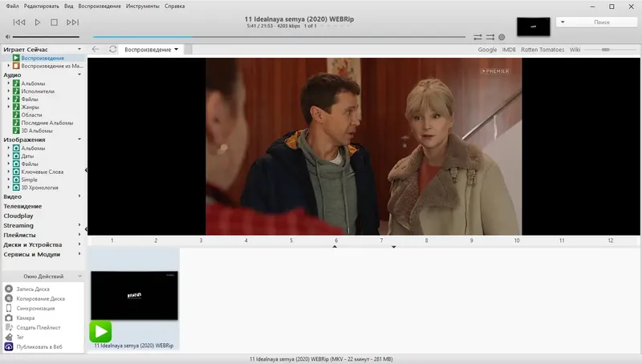
Task: Select the Воспроизведение tree item
Action: coord(43,58)
